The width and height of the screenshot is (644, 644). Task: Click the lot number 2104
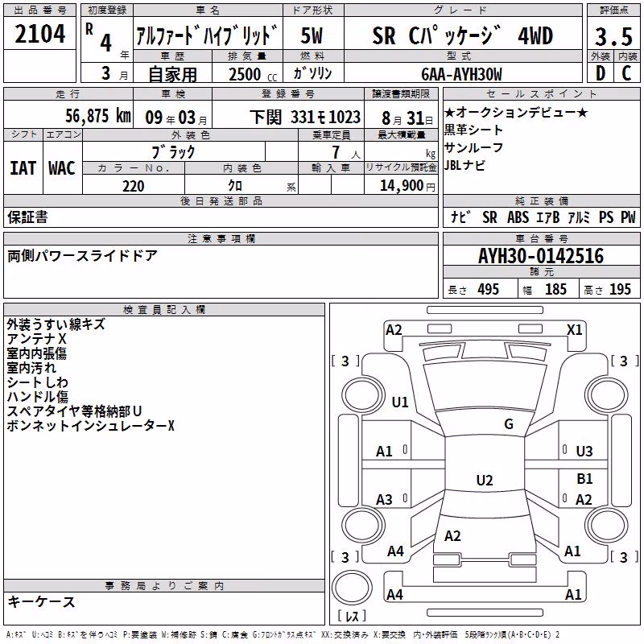point(39,34)
